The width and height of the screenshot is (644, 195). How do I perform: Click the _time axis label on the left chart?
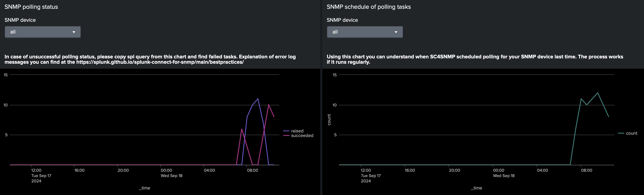coord(145,188)
